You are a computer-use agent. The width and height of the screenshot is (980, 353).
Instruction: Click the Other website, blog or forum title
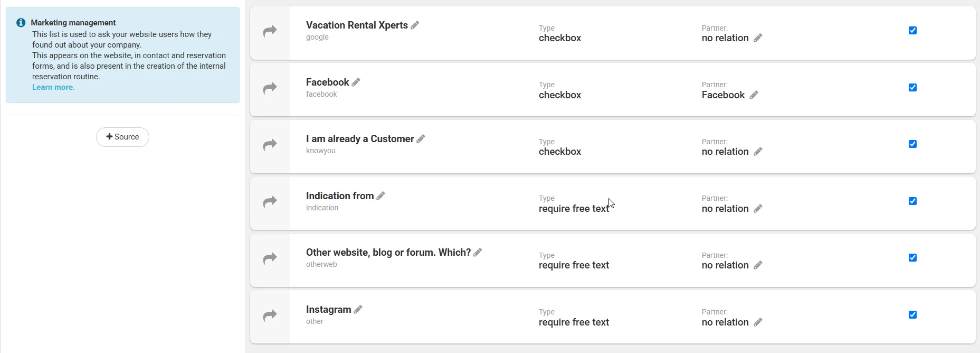[x=388, y=253]
